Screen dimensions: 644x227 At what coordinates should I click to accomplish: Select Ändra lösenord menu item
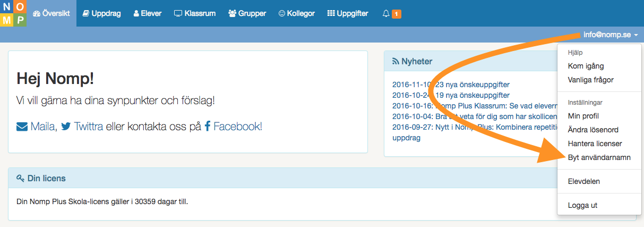(x=593, y=130)
